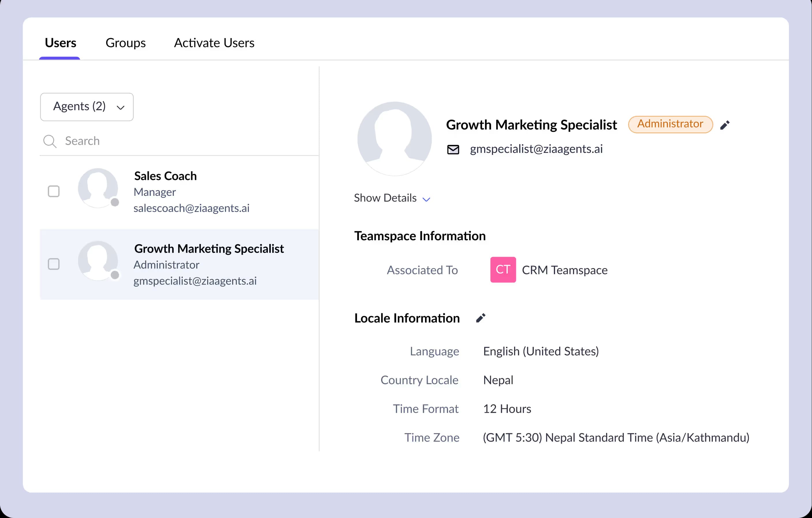Viewport: 812px width, 518px height.
Task: Select Growth Marketing Specialist name in the list
Action: click(x=209, y=249)
